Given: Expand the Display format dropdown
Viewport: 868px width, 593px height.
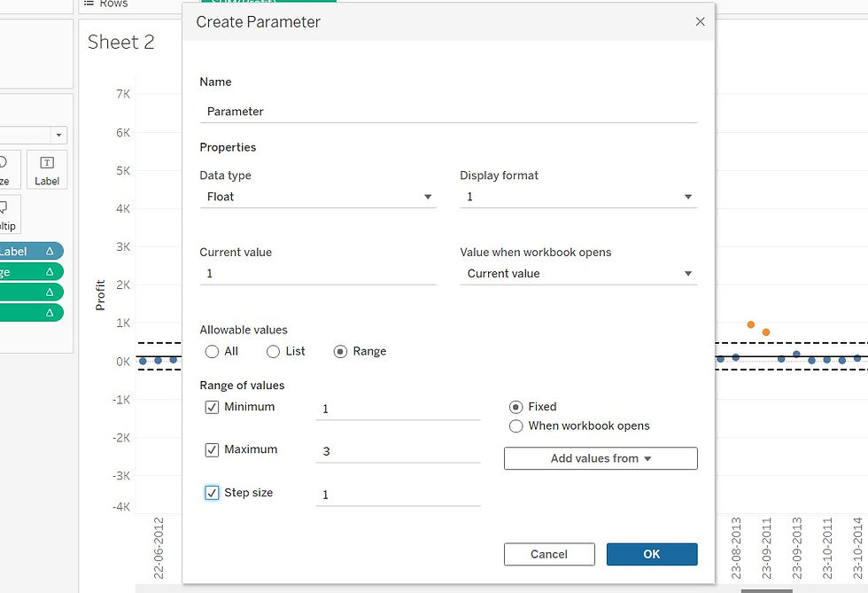Looking at the screenshot, I should click(x=578, y=197).
